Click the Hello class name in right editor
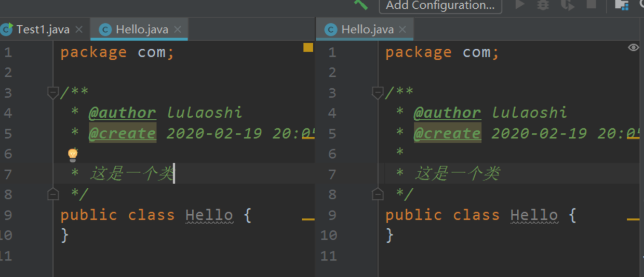 tap(534, 215)
